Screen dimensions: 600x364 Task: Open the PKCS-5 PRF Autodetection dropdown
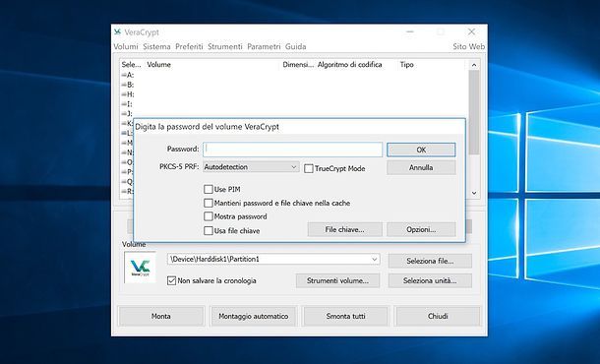251,167
